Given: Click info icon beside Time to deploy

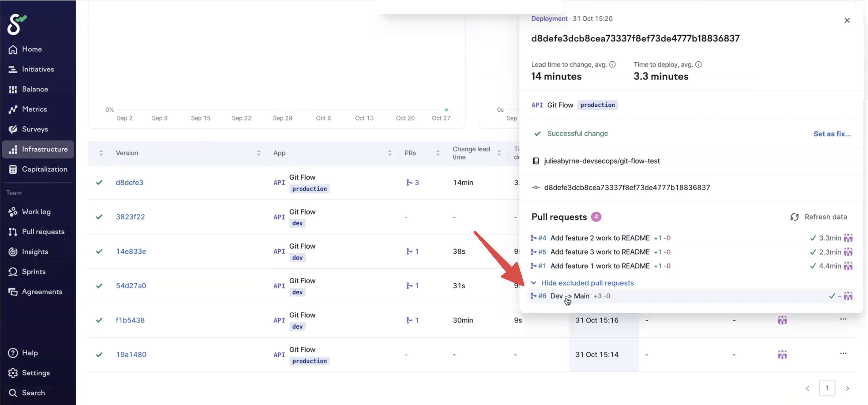Looking at the screenshot, I should (x=698, y=64).
